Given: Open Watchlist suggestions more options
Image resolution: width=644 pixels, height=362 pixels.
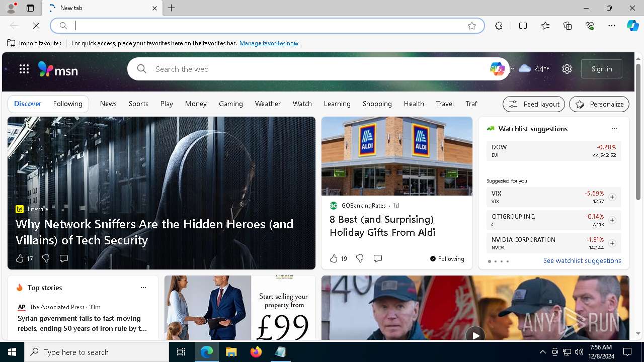Looking at the screenshot, I should click(614, 129).
